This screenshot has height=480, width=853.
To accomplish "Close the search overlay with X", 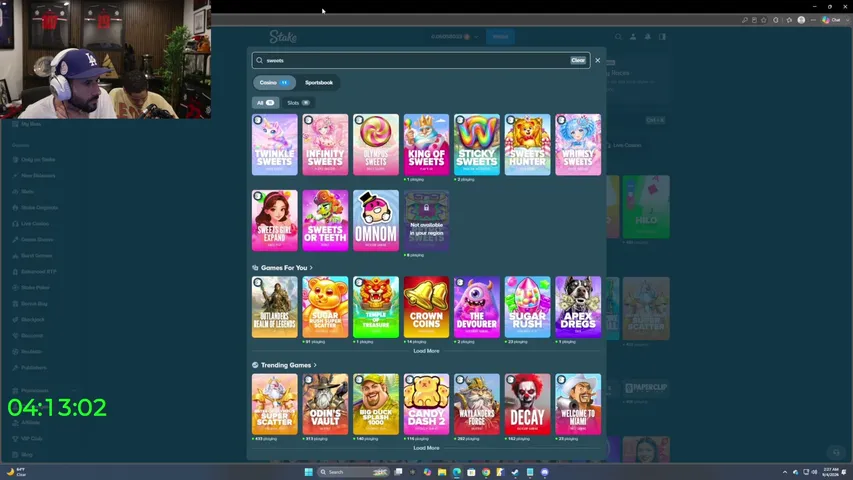I will coord(598,60).
